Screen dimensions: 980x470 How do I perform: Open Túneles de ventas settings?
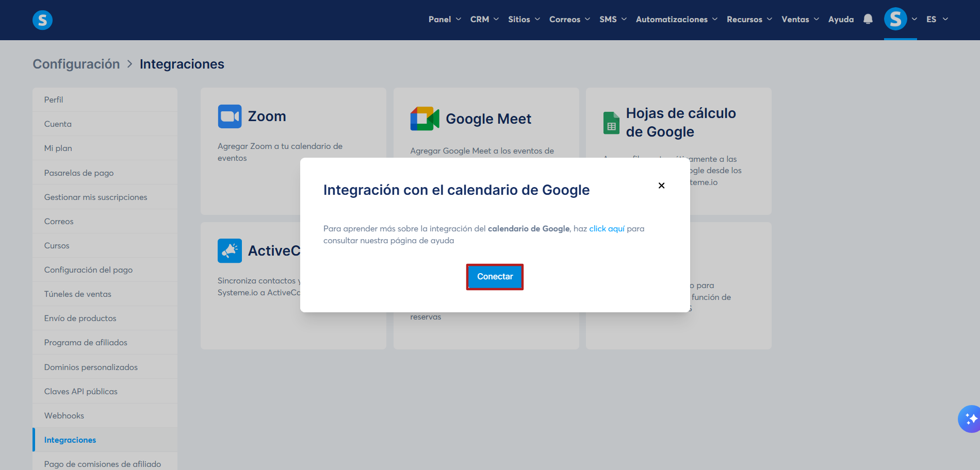coord(105,294)
